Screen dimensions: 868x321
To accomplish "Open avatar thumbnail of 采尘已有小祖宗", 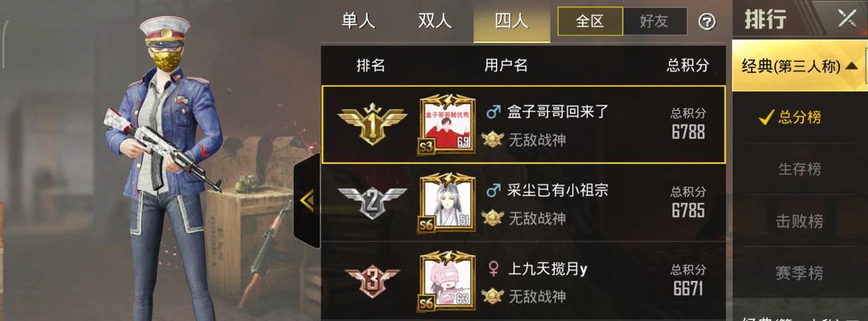I will pos(447,203).
